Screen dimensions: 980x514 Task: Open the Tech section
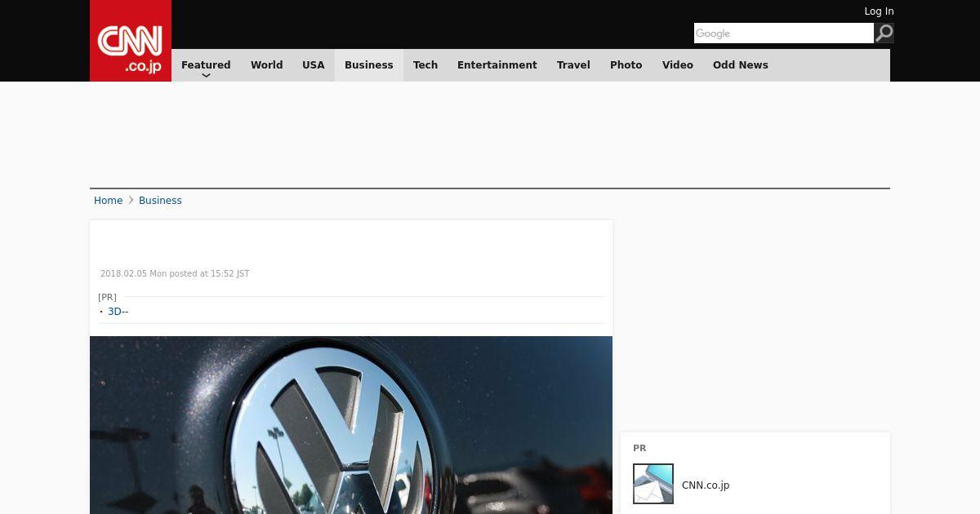pos(425,65)
